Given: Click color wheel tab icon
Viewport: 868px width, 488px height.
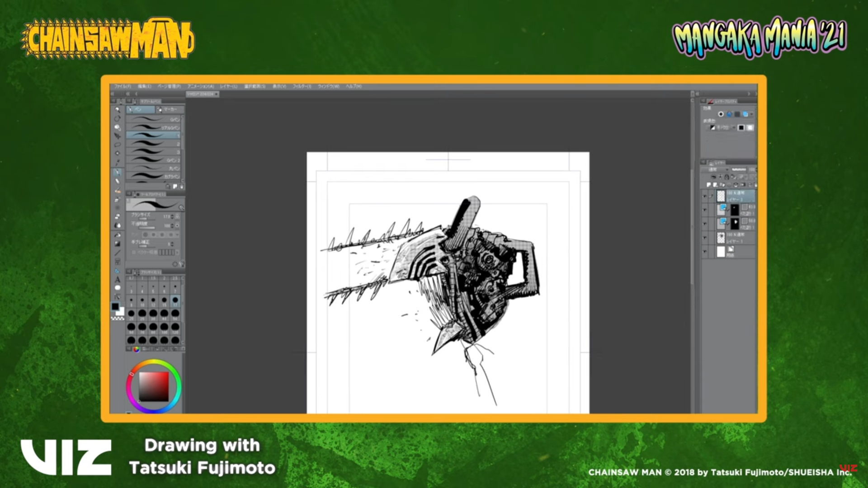Looking at the screenshot, I should (x=136, y=349).
